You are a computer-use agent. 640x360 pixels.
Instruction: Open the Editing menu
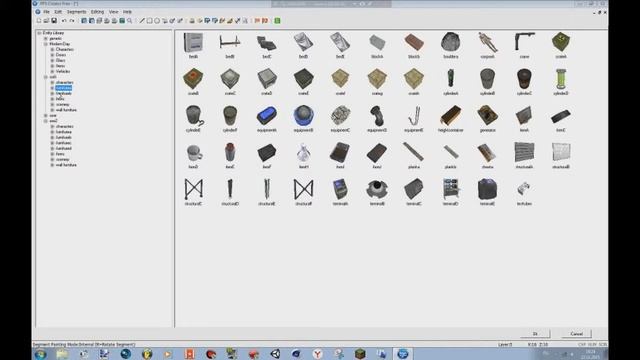tap(97, 12)
